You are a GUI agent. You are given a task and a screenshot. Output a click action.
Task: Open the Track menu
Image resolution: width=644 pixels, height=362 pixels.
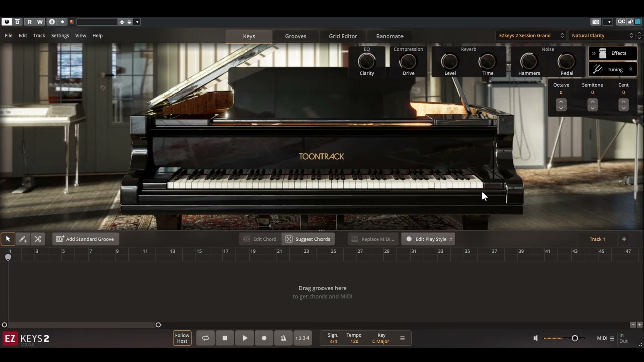[39, 36]
